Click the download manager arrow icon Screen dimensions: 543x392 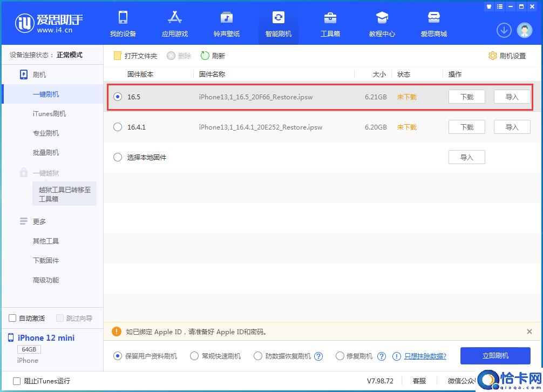[504, 30]
